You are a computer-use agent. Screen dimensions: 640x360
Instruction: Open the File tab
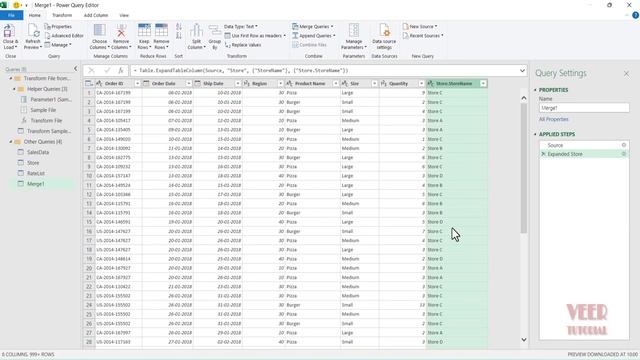coord(11,15)
